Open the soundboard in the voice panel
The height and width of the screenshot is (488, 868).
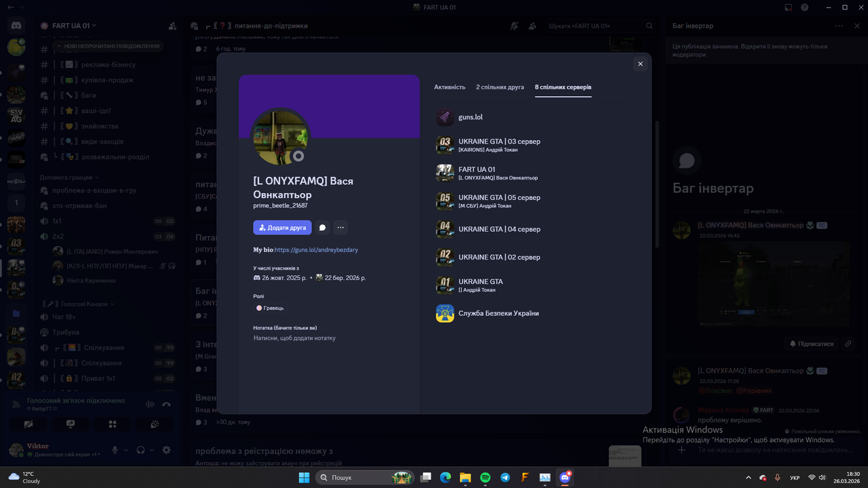(155, 424)
